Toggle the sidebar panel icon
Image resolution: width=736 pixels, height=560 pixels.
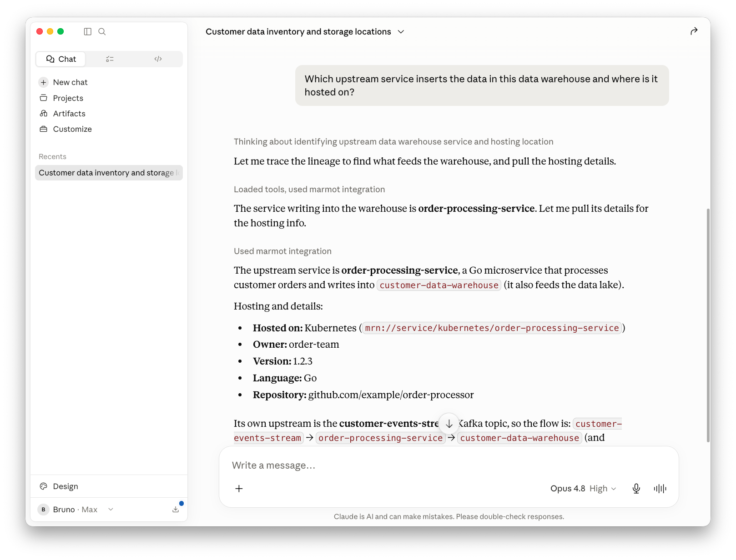click(88, 31)
